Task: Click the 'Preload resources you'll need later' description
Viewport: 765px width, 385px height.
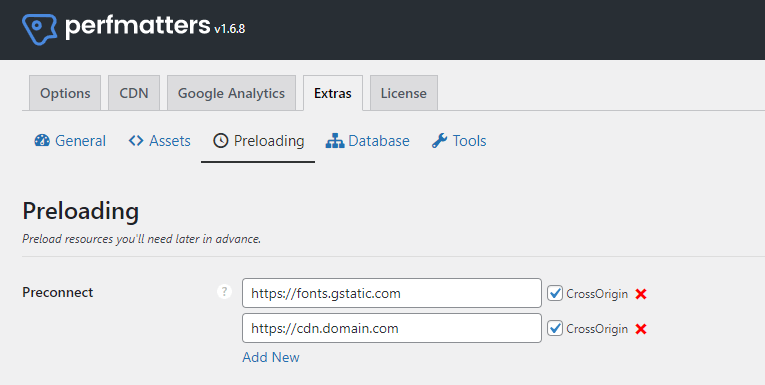Action: click(141, 239)
